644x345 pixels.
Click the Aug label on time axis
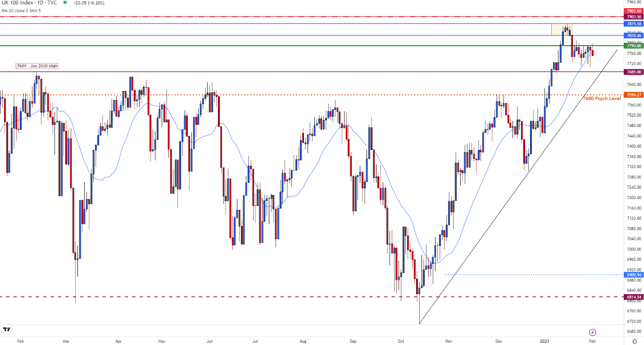(x=303, y=341)
